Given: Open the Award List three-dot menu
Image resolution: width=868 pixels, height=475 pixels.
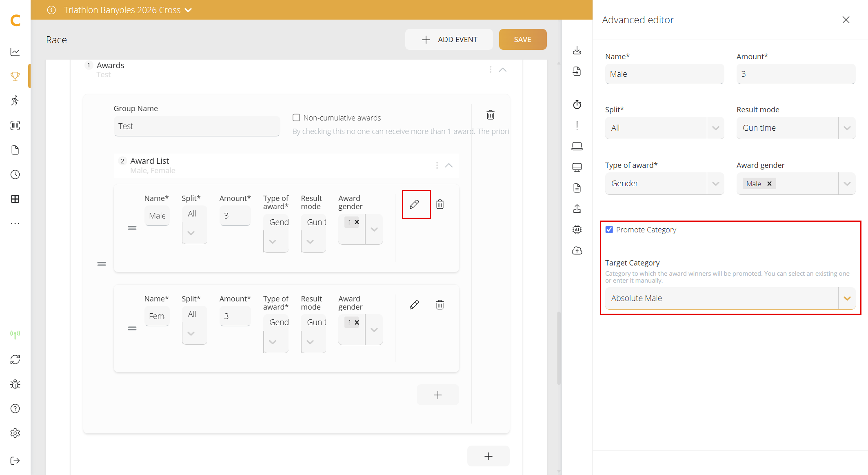Looking at the screenshot, I should point(437,165).
